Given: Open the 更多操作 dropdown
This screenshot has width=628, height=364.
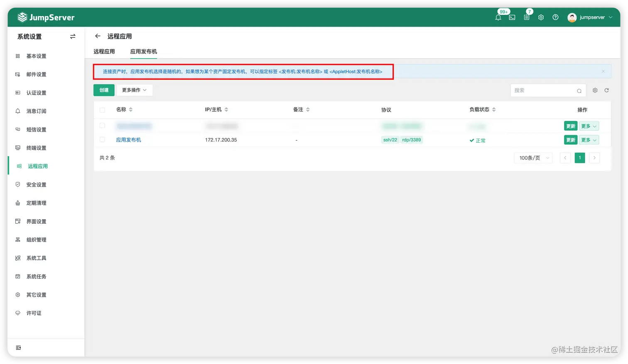Looking at the screenshot, I should pyautogui.click(x=135, y=90).
